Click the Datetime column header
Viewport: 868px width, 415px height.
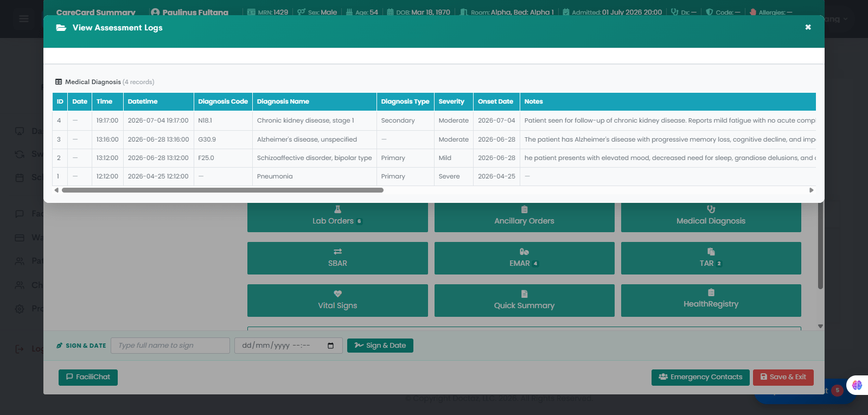pyautogui.click(x=158, y=101)
